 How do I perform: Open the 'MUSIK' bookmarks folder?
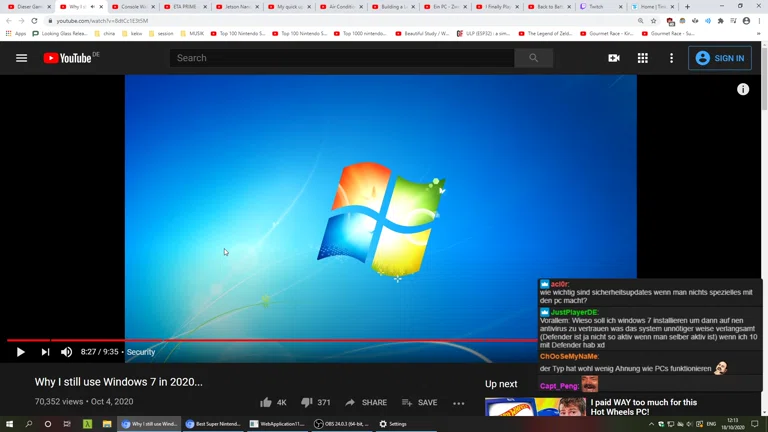click(192, 33)
